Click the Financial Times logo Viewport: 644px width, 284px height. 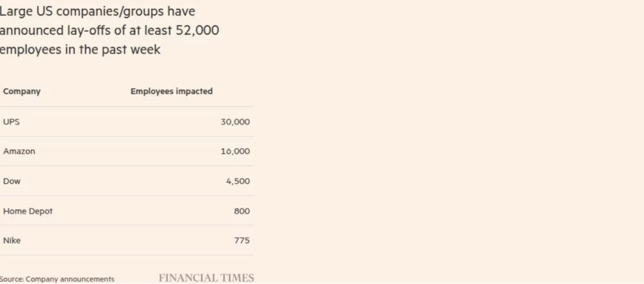pos(206,278)
